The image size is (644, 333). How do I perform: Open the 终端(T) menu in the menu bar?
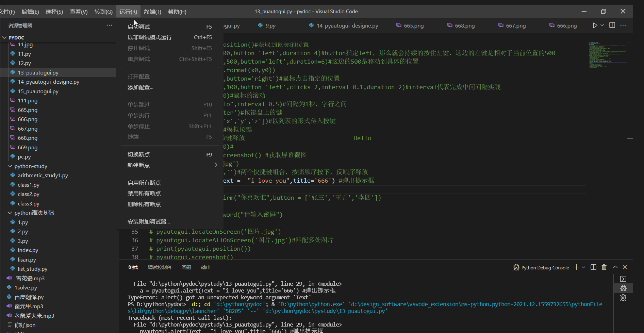point(152,12)
